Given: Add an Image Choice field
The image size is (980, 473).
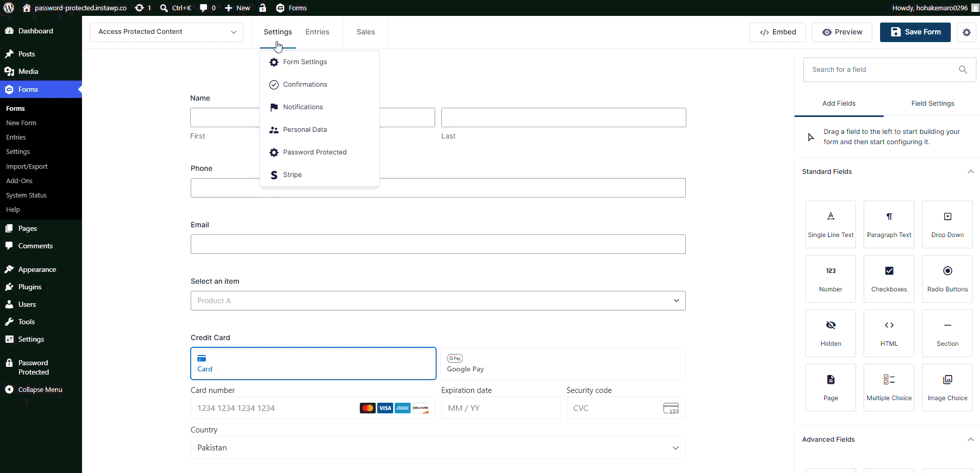Looking at the screenshot, I should [x=947, y=387].
